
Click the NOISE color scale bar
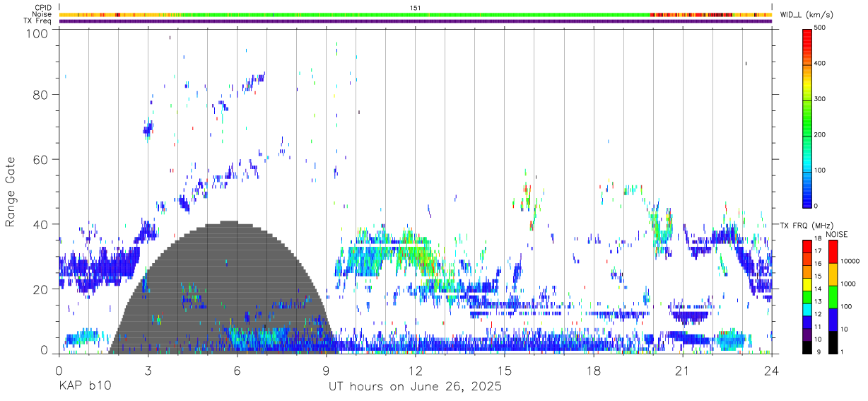[833, 296]
